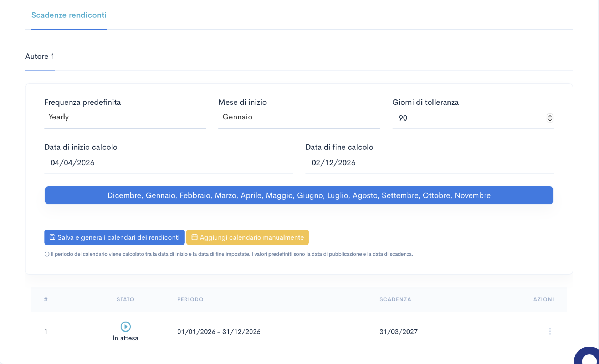Select the period text 01/01/2026 - 31/12/2026
The height and width of the screenshot is (364, 599).
219,332
